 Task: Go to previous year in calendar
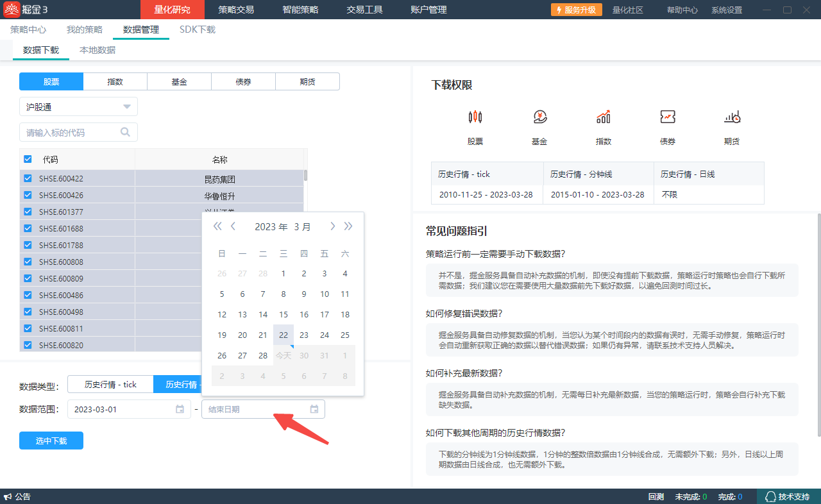[x=217, y=226]
